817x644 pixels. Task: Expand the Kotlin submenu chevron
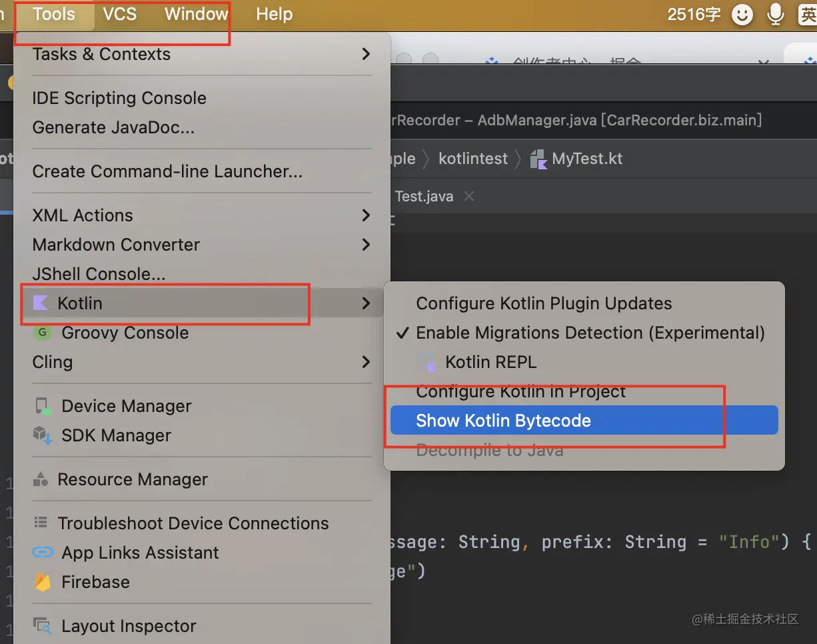[x=366, y=303]
